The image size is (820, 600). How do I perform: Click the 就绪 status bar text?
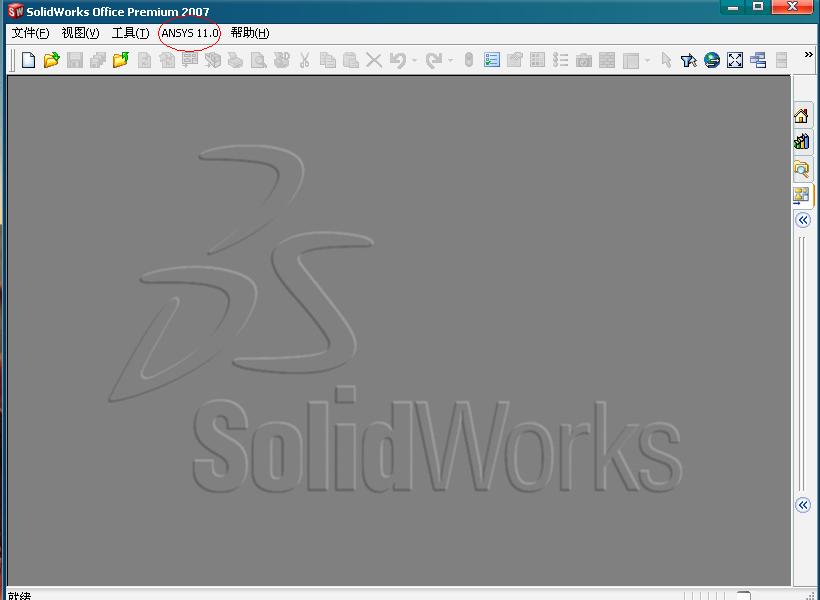pyautogui.click(x=19, y=595)
